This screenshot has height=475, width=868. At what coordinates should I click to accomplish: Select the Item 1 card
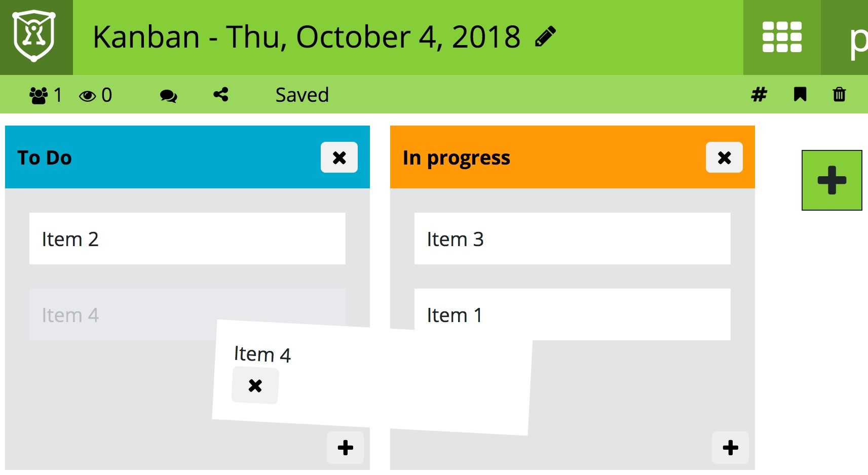point(573,314)
